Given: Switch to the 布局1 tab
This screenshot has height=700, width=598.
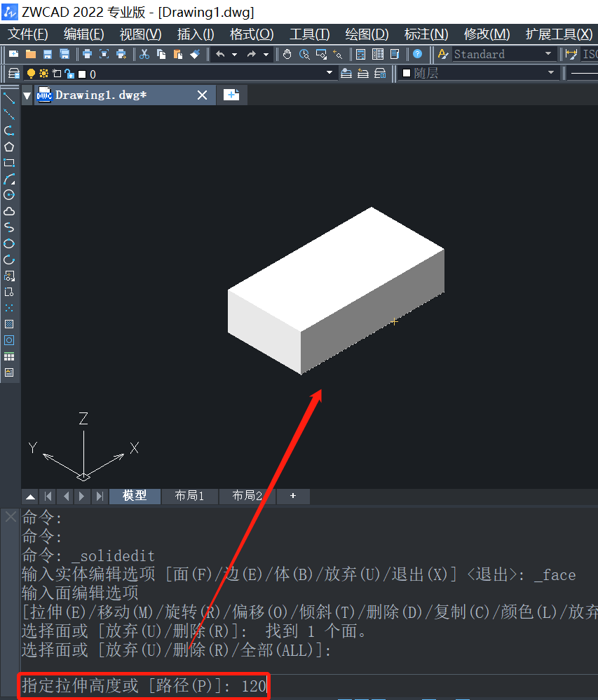Looking at the screenshot, I should click(x=190, y=495).
